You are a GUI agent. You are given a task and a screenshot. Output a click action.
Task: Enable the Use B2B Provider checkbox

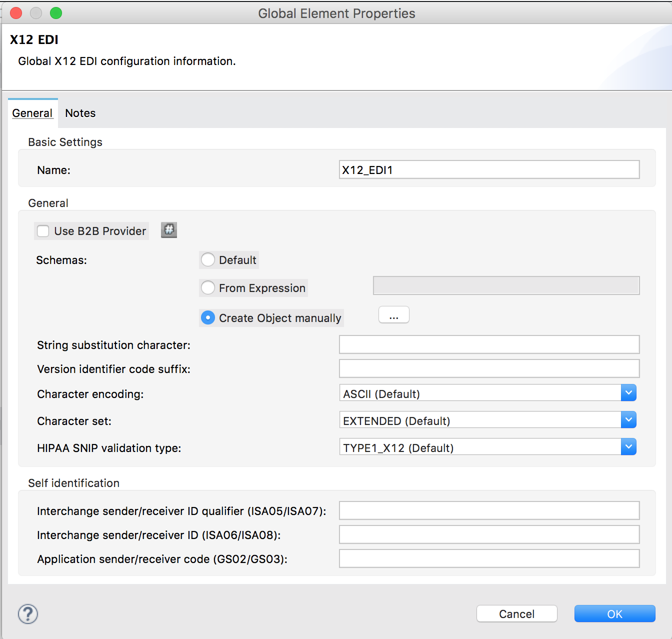pyautogui.click(x=43, y=231)
